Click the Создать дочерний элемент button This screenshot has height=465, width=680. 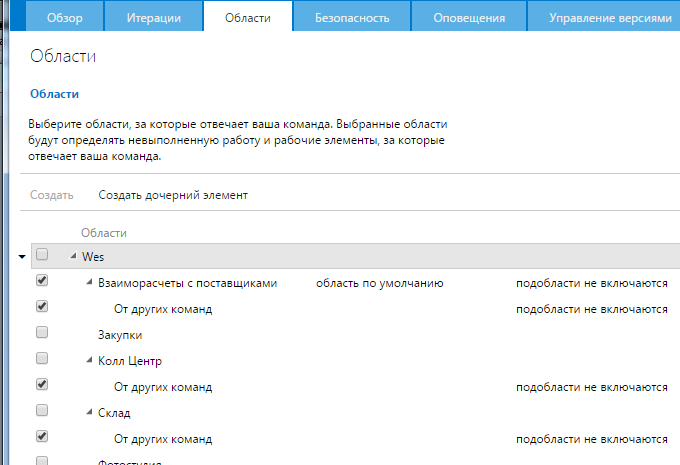pos(173,195)
